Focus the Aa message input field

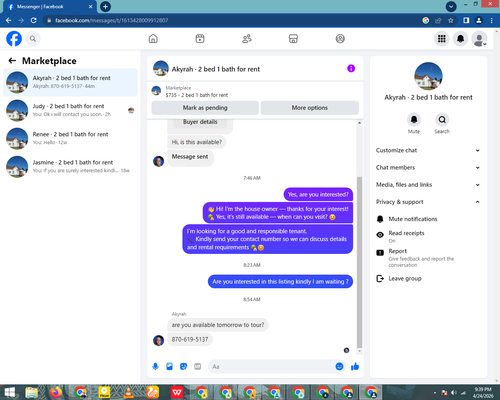[272, 367]
